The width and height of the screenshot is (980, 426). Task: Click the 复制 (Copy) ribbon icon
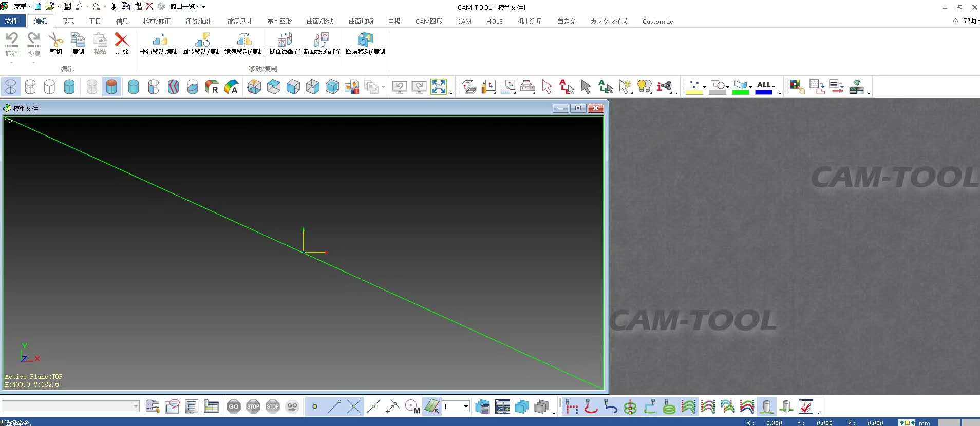point(78,44)
